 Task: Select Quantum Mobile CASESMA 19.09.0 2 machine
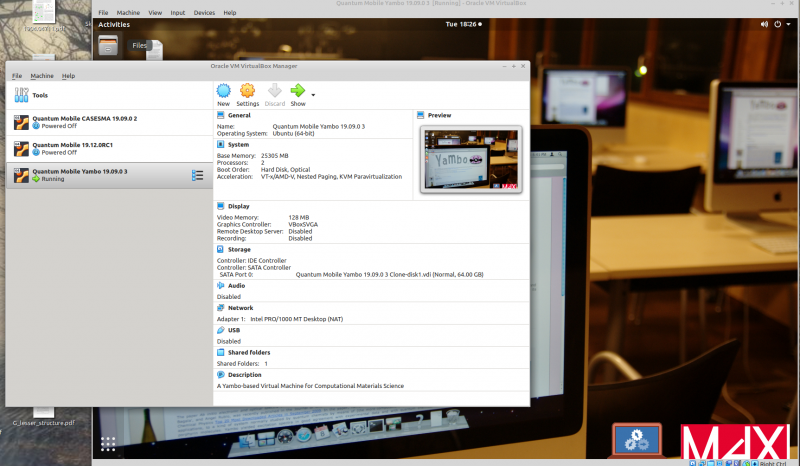(109, 122)
